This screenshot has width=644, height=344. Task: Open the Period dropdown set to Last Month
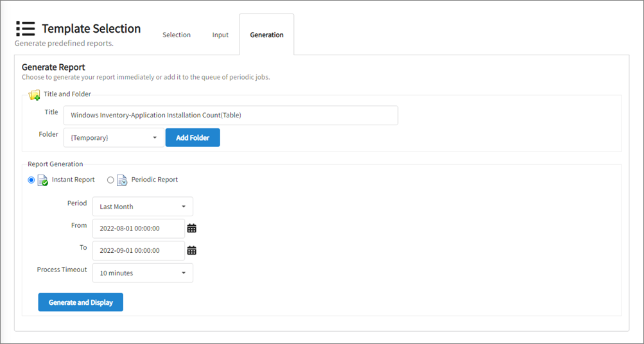[143, 207]
